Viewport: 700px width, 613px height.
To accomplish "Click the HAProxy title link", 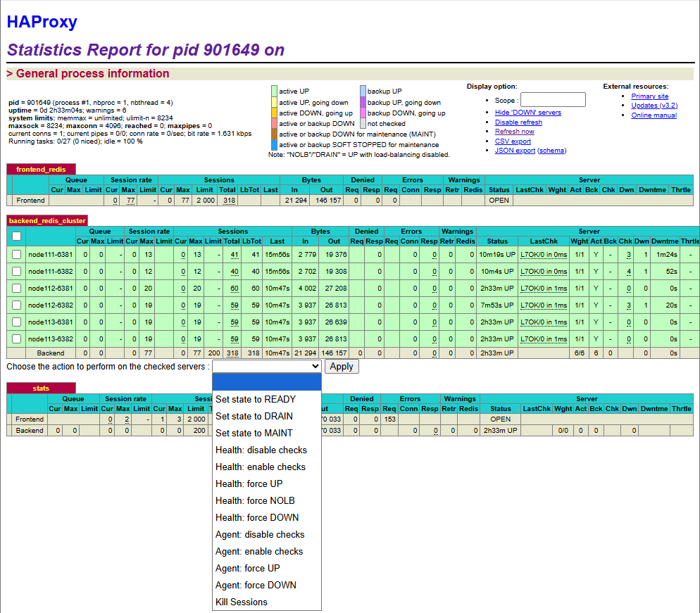I will 42,21.
